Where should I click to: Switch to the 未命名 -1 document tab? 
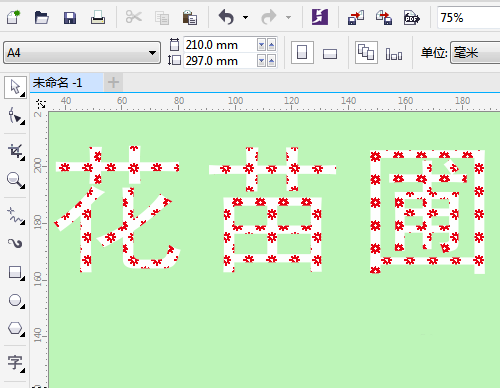[x=66, y=82]
